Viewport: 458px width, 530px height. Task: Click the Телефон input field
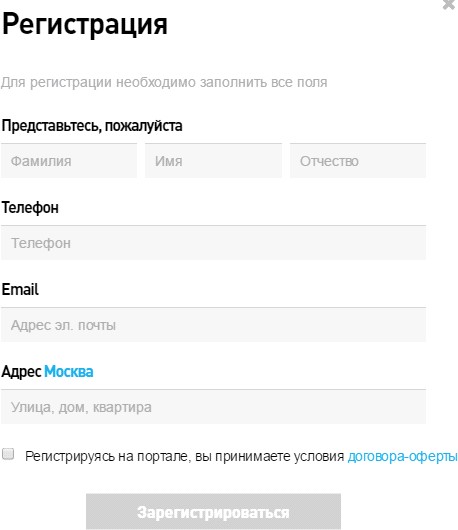214,243
